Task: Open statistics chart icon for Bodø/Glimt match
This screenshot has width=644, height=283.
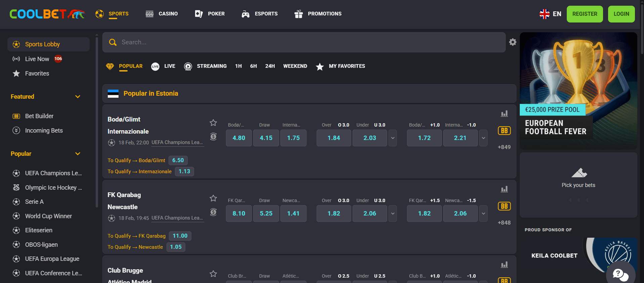Action: point(504,114)
